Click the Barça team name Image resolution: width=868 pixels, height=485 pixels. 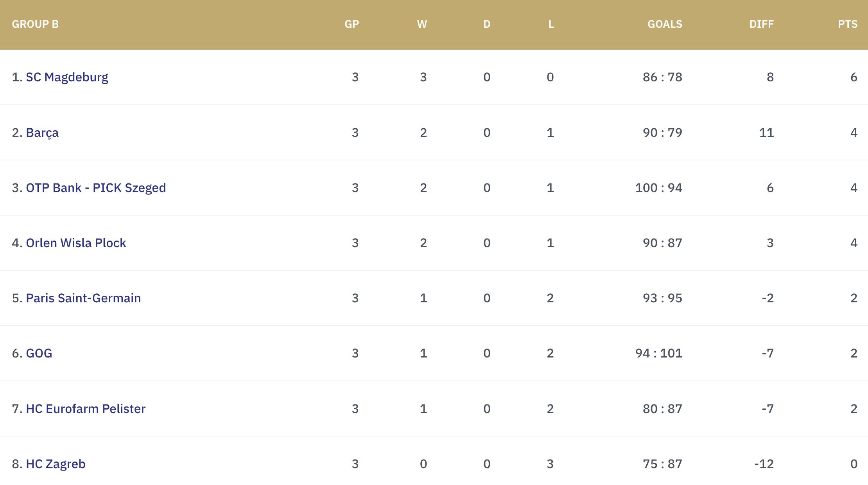pos(42,133)
